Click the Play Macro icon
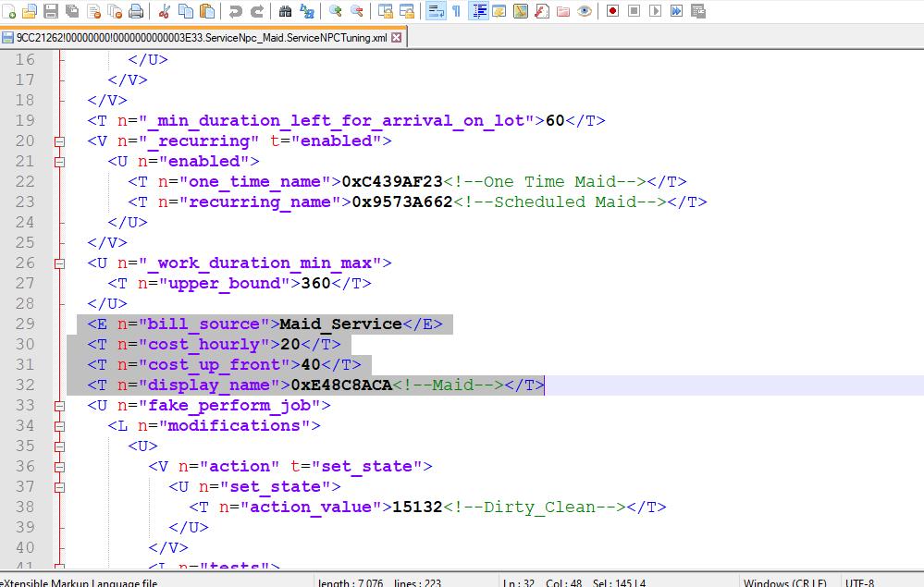 click(x=655, y=11)
